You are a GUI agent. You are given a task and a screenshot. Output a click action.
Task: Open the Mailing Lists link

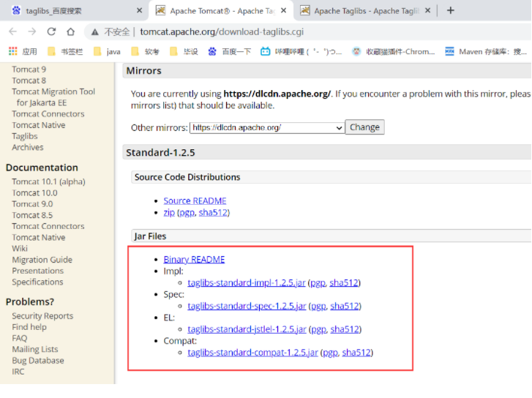point(35,349)
